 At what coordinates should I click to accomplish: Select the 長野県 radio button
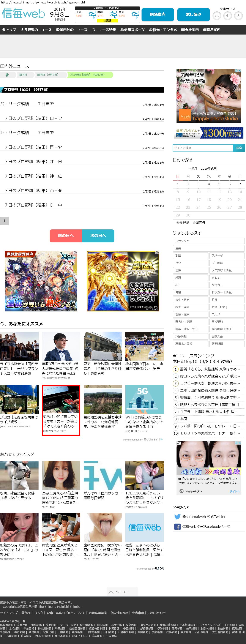pyautogui.click(x=178, y=223)
